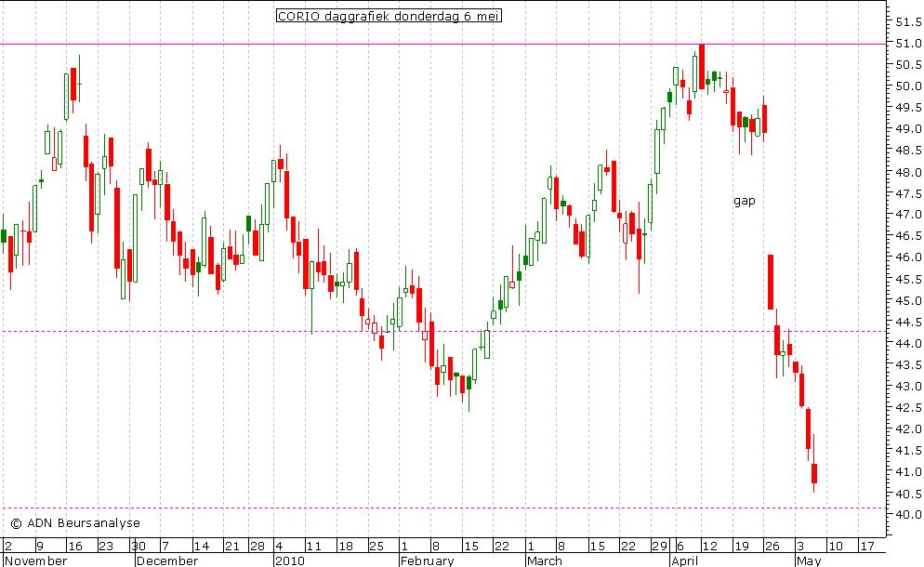Click the 'December' month label

pyautogui.click(x=167, y=560)
